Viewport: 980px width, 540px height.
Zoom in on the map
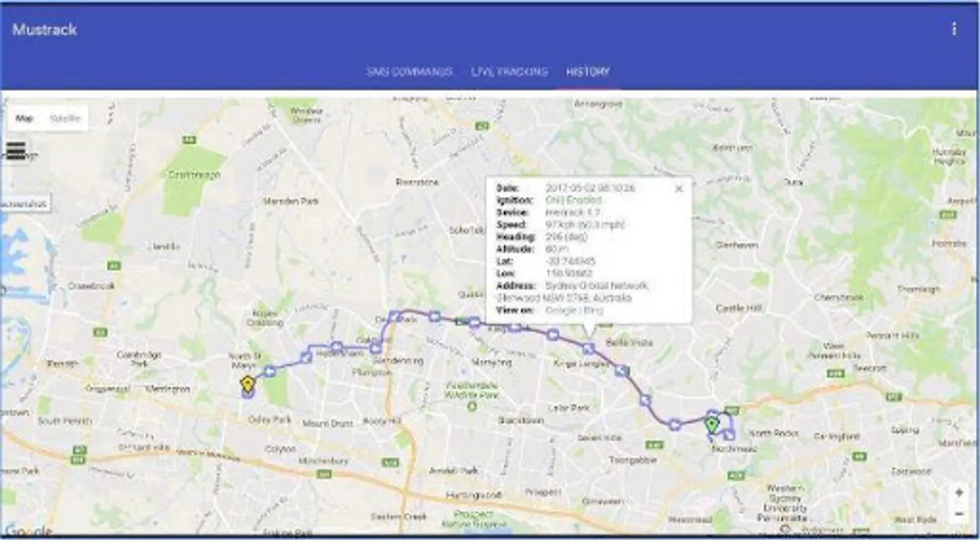959,493
